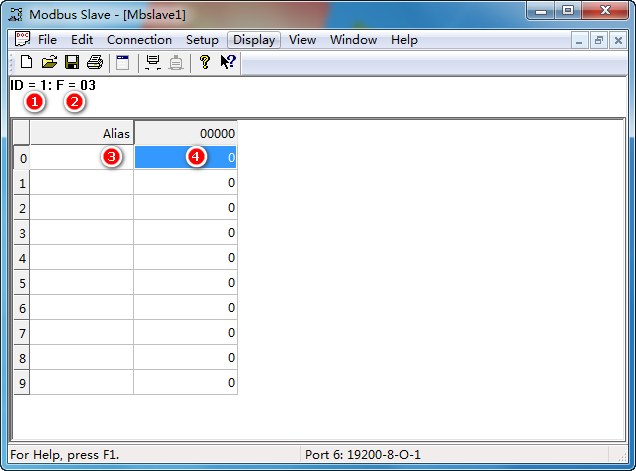
Task: Open the View menu
Action: click(x=302, y=40)
